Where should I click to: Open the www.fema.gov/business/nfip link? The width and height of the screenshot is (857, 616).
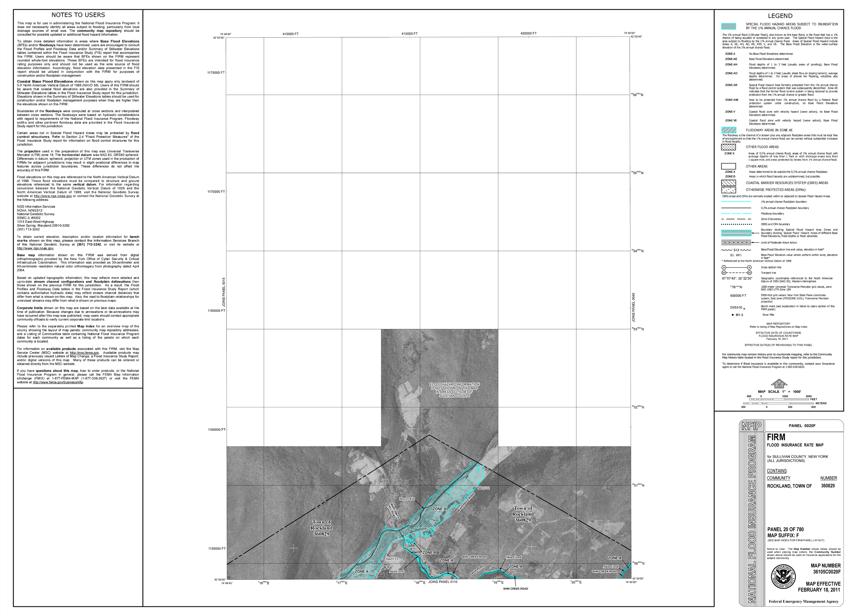coord(58,383)
